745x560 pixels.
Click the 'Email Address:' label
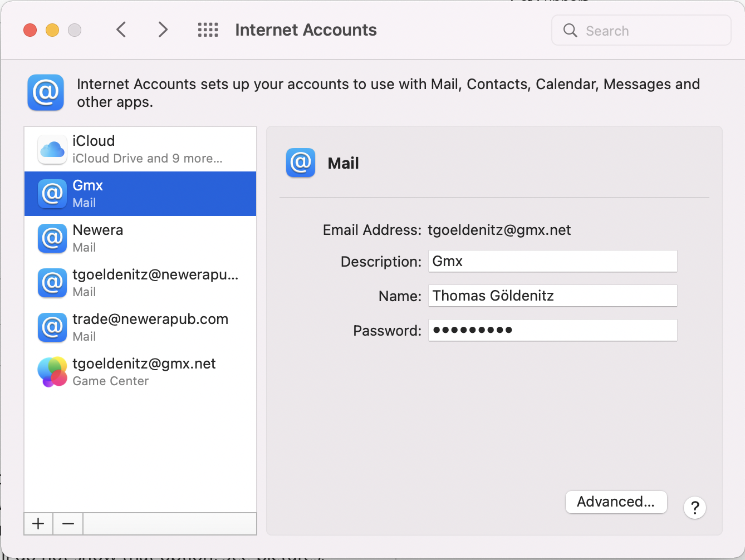[372, 230]
